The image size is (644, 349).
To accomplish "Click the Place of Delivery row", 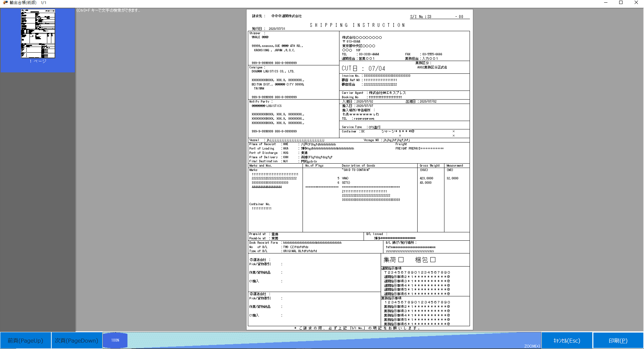I will point(291,157).
